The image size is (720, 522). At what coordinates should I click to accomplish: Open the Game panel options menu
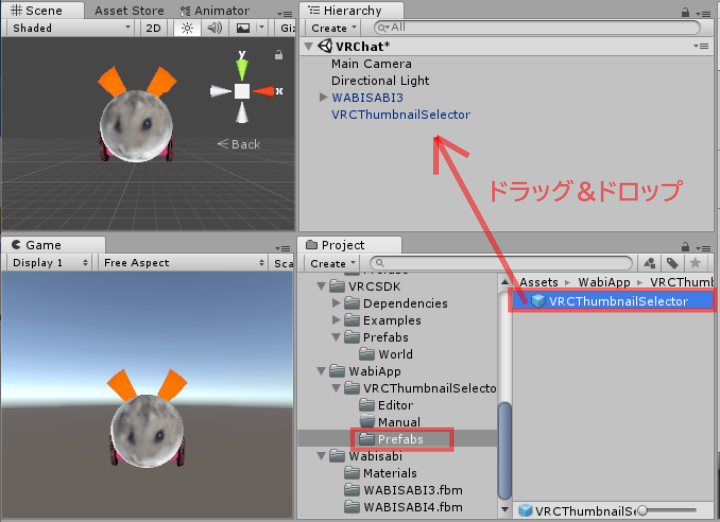[x=283, y=248]
